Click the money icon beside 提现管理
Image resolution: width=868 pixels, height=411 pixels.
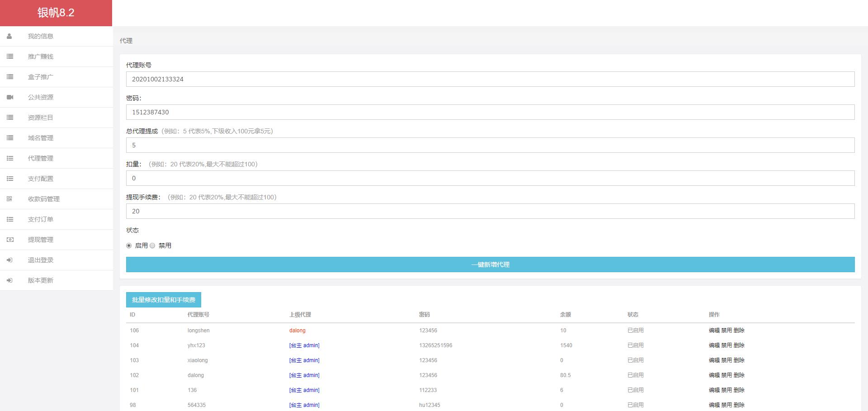pos(10,240)
